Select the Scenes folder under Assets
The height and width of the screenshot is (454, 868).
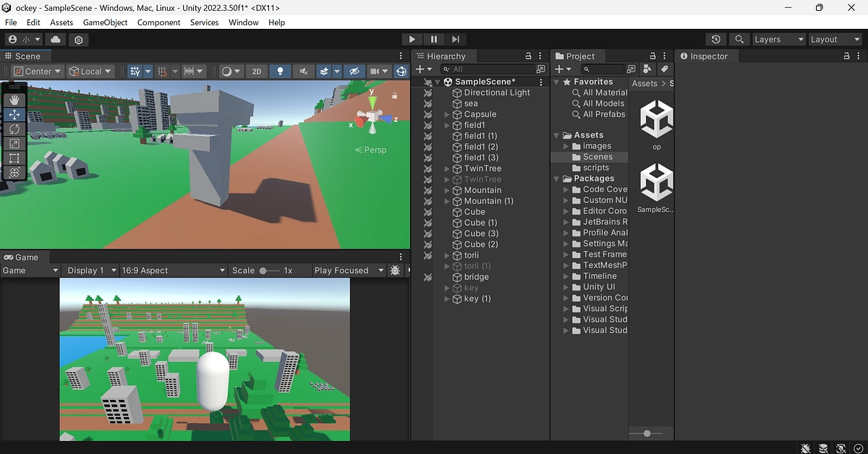[597, 157]
